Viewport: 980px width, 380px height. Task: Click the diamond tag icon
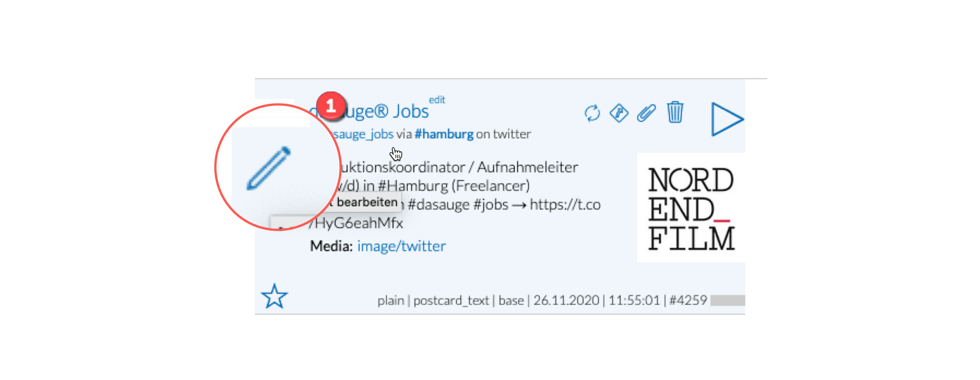tap(619, 113)
